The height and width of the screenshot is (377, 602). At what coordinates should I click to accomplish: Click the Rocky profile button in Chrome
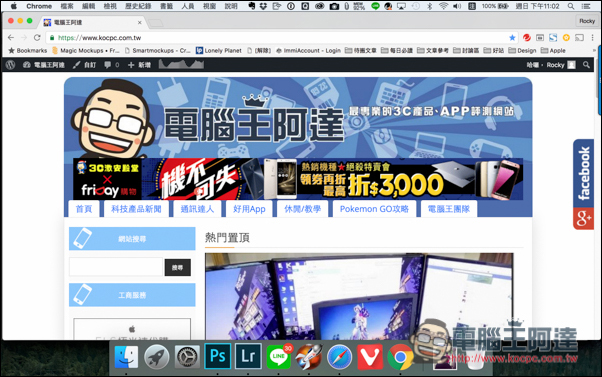coord(587,21)
